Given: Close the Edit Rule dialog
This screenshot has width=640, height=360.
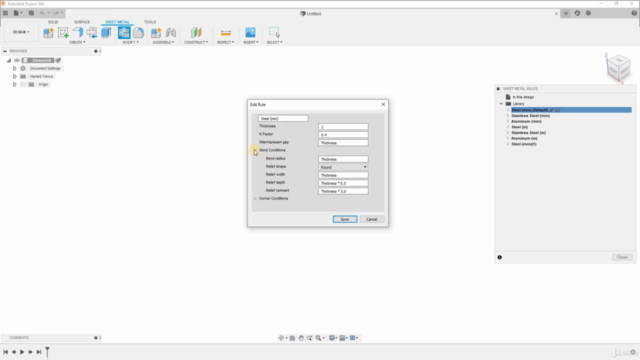Looking at the screenshot, I should point(383,104).
